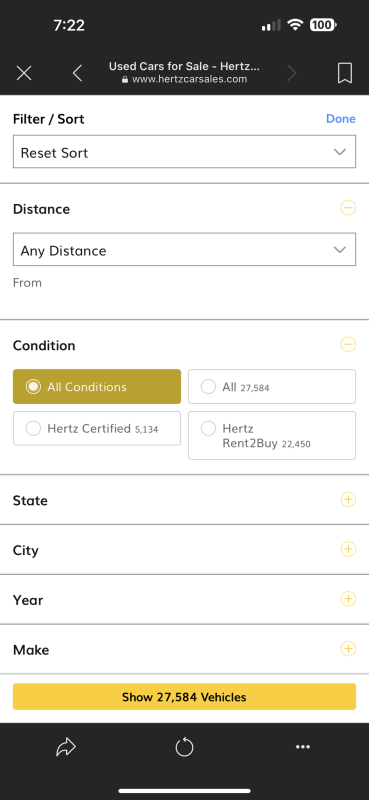Bookmark this page with the bookmark icon
This screenshot has width=369, height=800.
click(x=345, y=73)
